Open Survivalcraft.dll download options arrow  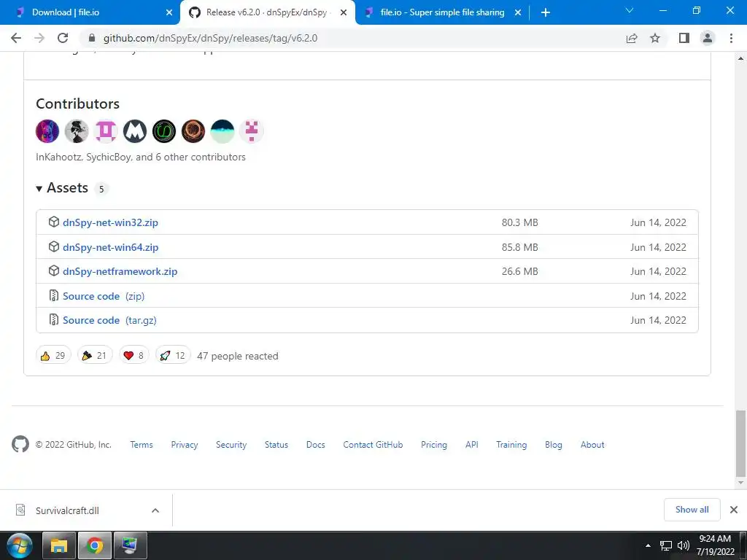tap(155, 510)
